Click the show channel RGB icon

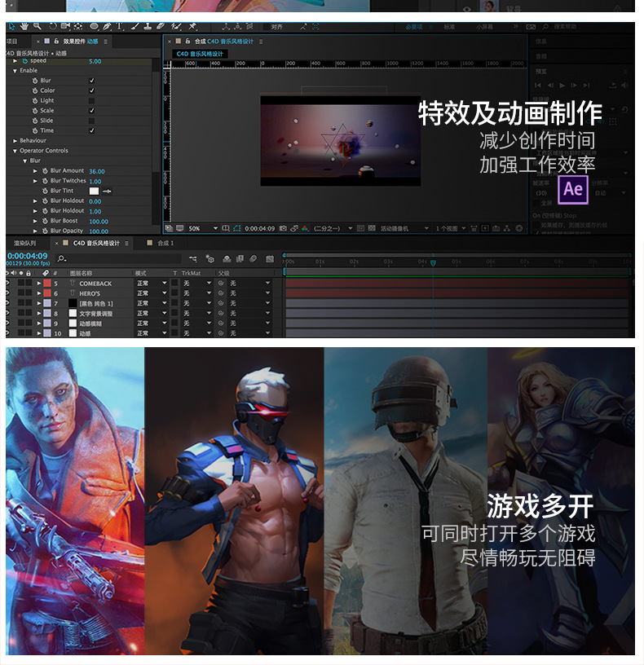click(305, 228)
